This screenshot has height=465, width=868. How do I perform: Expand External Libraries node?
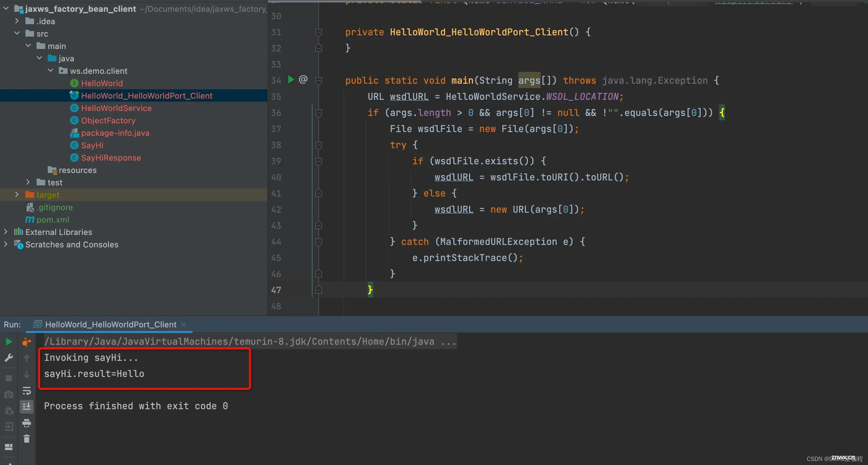pos(6,232)
